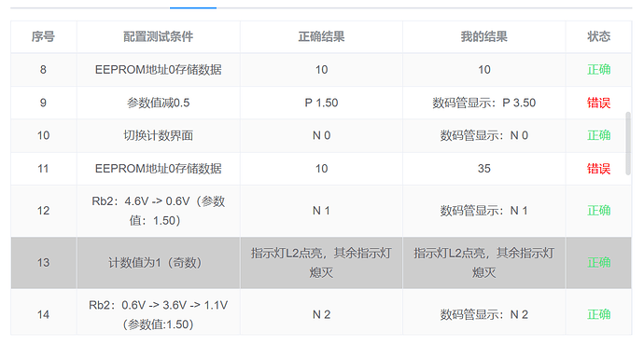Click correct result 10 in row 11
Viewport: 644px width, 345px height.
(321, 169)
